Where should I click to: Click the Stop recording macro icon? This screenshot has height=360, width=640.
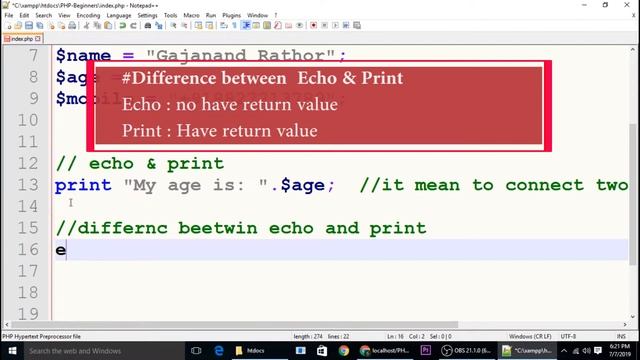324,26
